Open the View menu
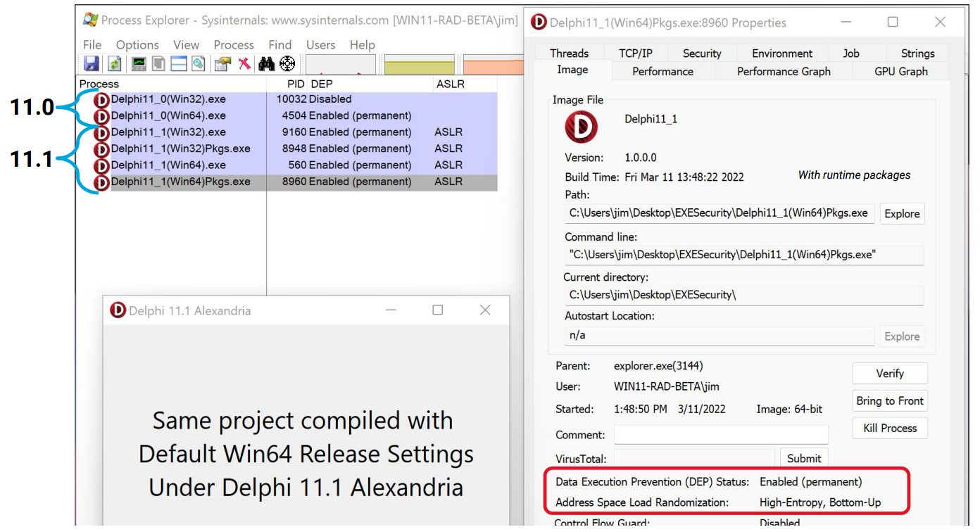This screenshot has height=532, width=980. coord(187,45)
